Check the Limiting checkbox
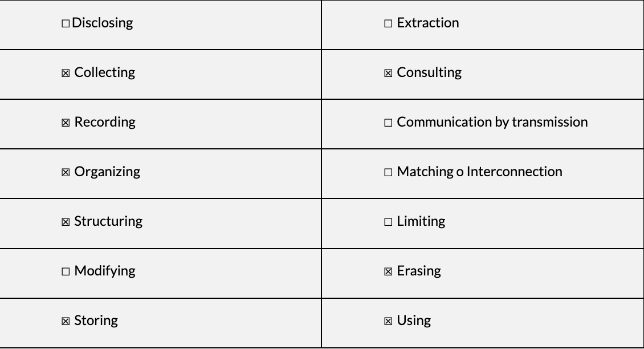Screen dimensions: 644x349 click(x=388, y=222)
